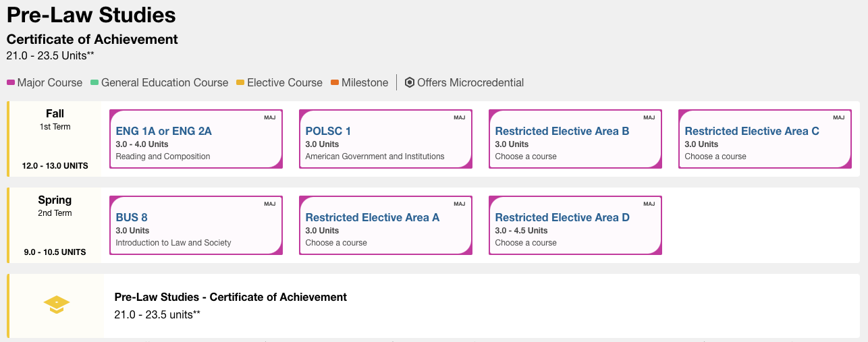Click the Spring 2nd Term header
This screenshot has height=342, width=868.
(x=55, y=206)
